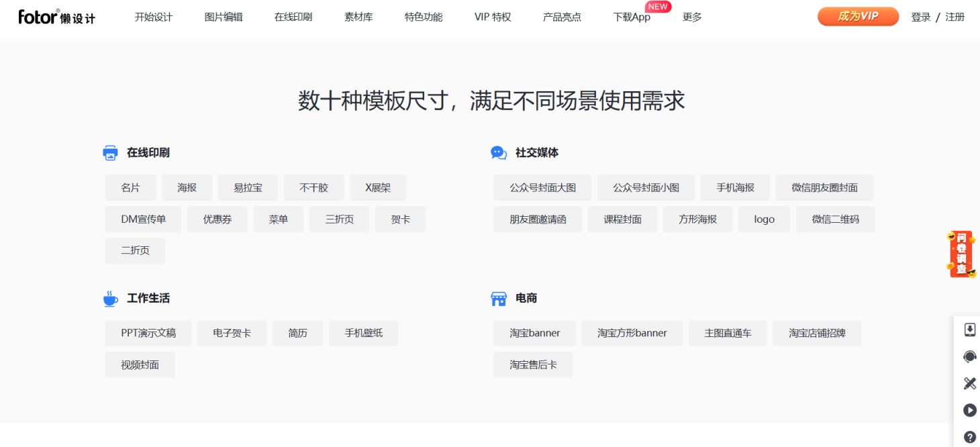Open the help question mark icon

969,437
